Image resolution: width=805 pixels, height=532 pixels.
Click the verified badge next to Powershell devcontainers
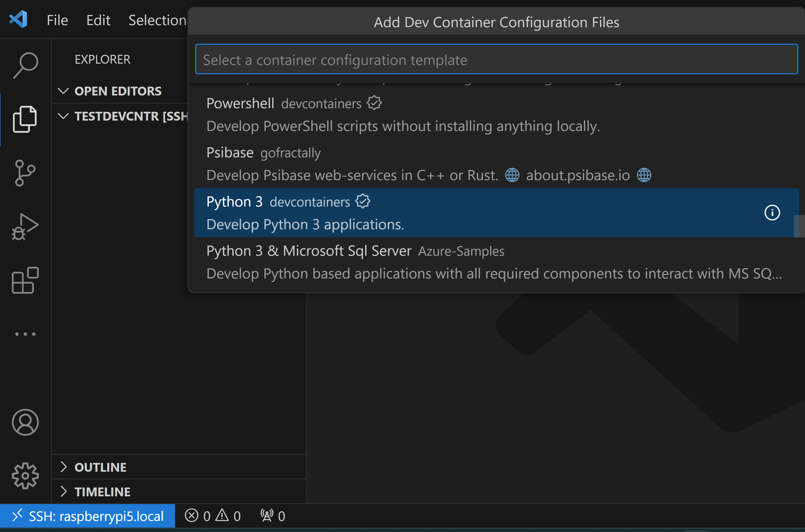374,103
